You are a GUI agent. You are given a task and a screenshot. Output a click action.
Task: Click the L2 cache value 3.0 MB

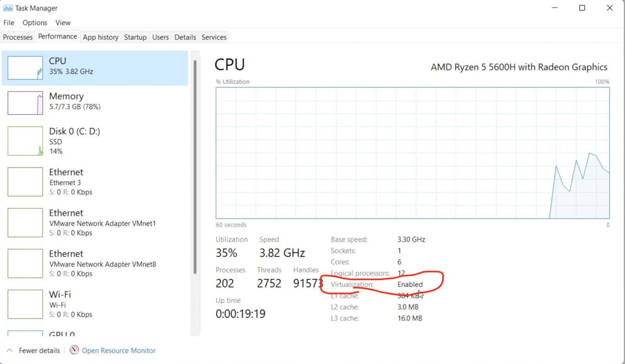click(408, 307)
